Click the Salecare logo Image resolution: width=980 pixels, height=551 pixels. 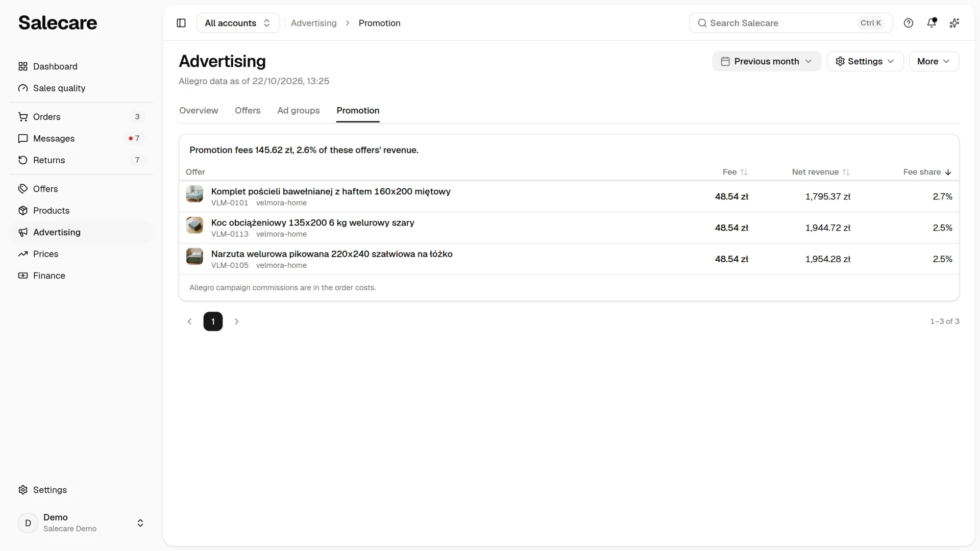point(58,23)
